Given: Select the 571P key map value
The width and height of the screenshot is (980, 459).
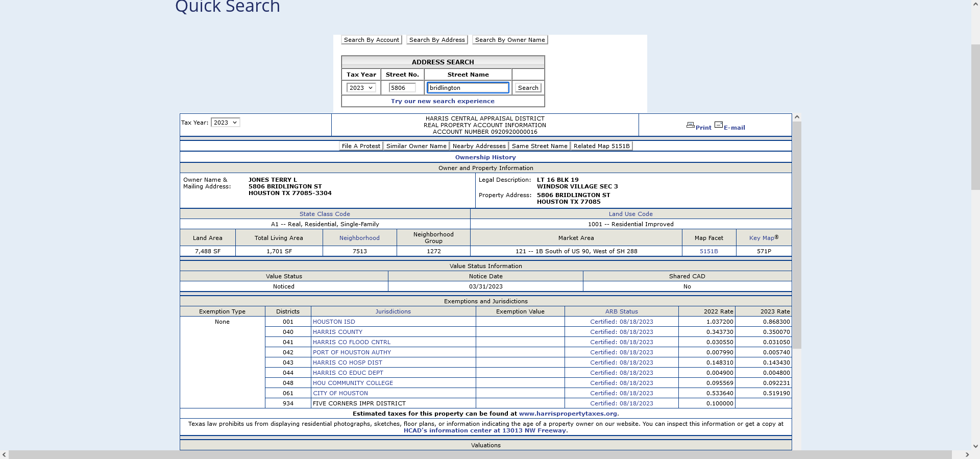Looking at the screenshot, I should (x=764, y=251).
